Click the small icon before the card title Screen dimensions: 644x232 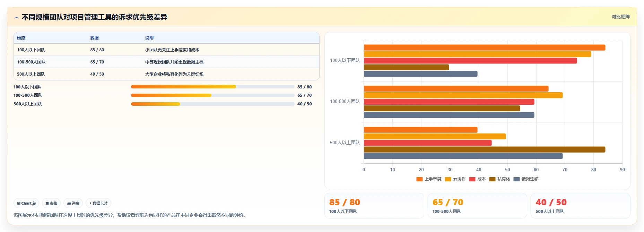[16, 17]
